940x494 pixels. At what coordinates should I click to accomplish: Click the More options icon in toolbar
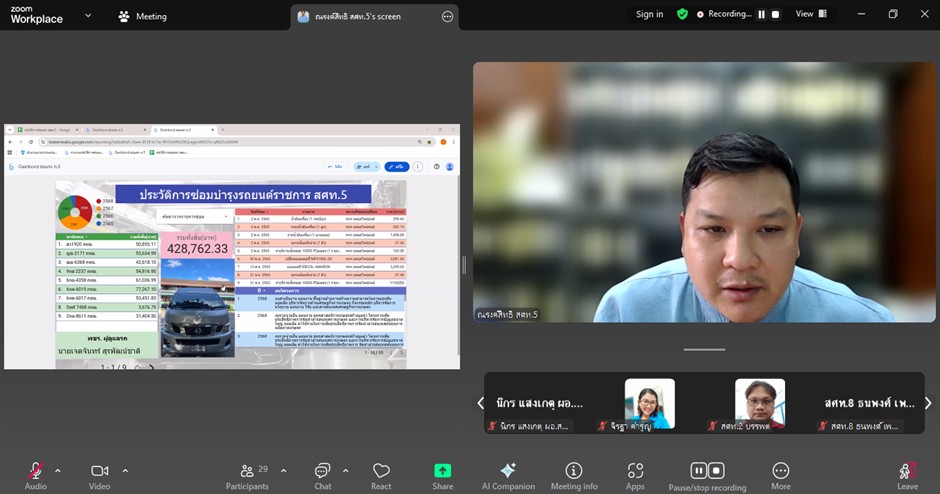tap(781, 471)
